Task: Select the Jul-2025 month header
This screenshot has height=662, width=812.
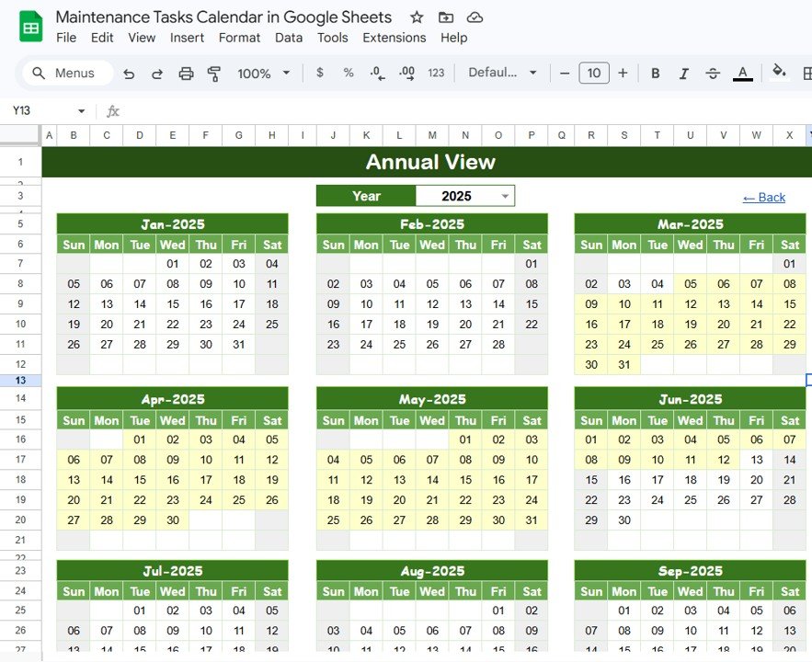Action: [x=173, y=571]
